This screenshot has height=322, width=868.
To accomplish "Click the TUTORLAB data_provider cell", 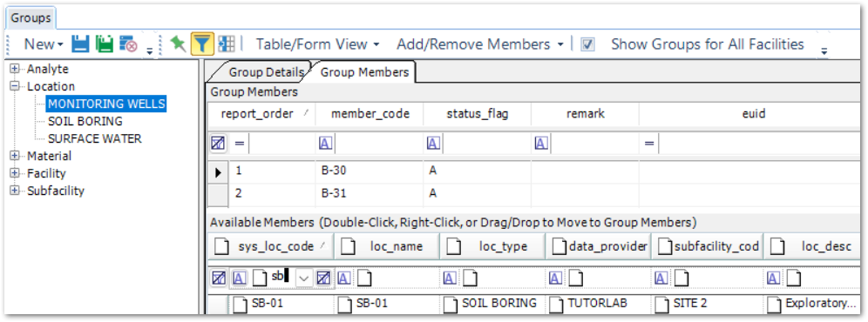I will pyautogui.click(x=598, y=303).
